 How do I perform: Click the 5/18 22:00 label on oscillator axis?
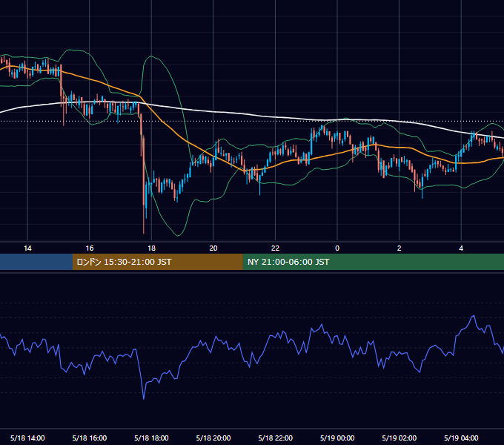pos(276,438)
